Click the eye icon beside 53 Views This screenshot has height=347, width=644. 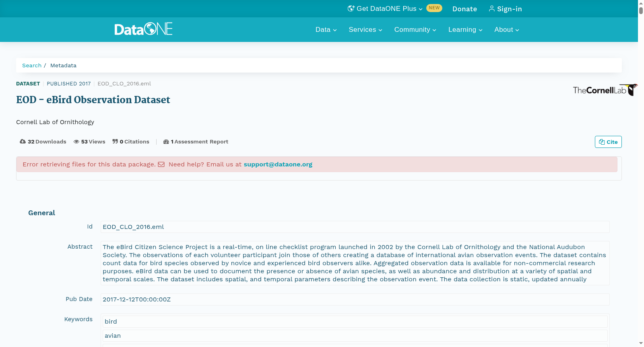click(x=76, y=141)
